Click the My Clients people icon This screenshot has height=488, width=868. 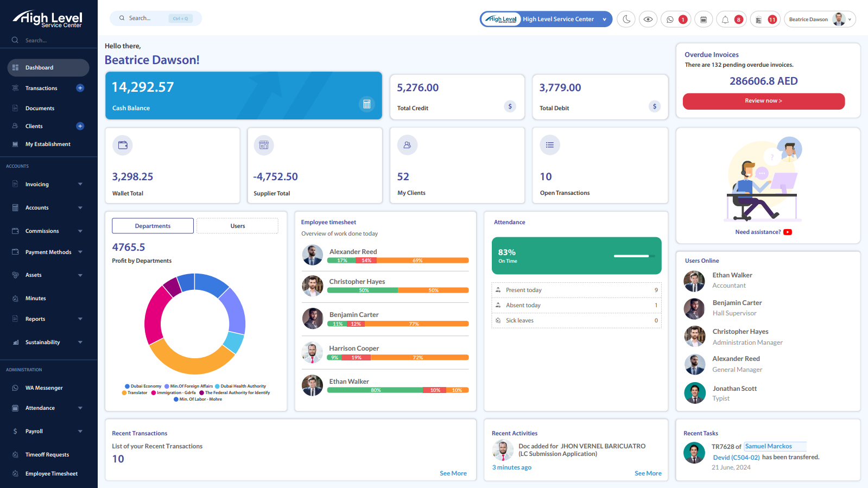pyautogui.click(x=407, y=145)
